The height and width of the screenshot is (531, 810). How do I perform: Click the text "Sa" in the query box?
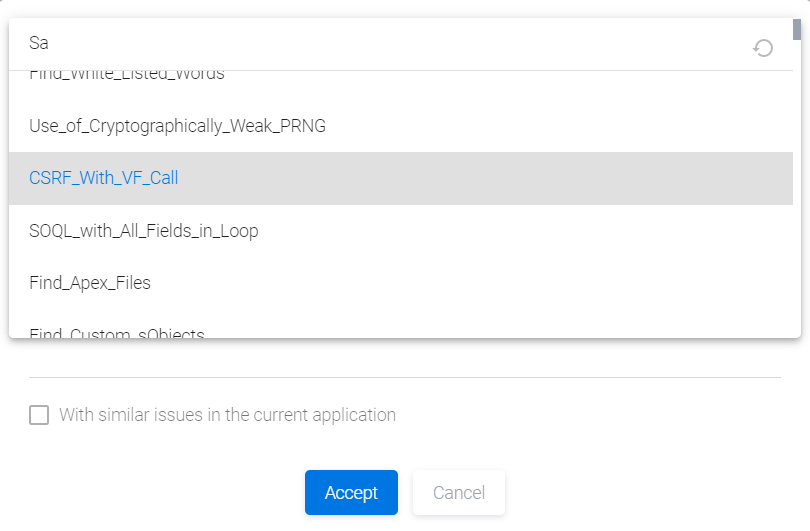coord(39,44)
